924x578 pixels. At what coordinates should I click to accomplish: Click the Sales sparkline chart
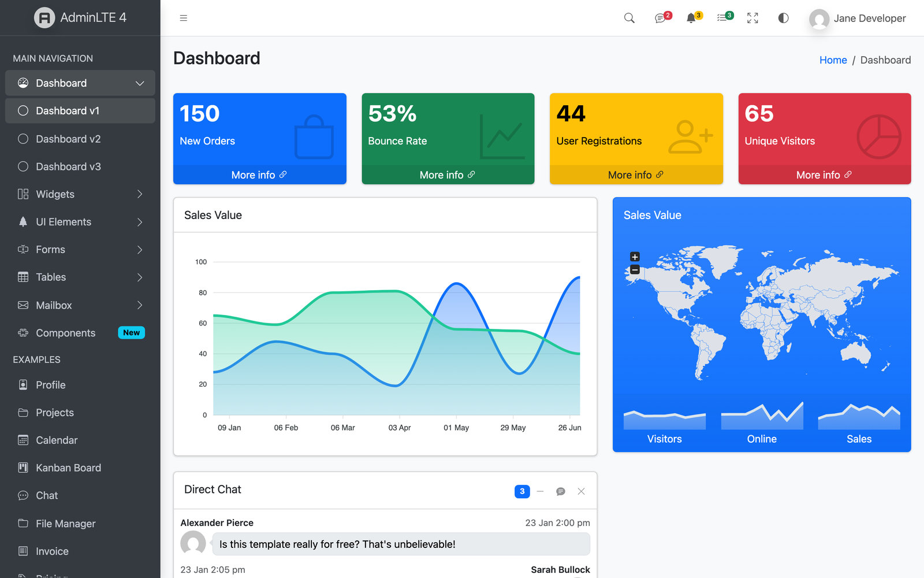859,417
